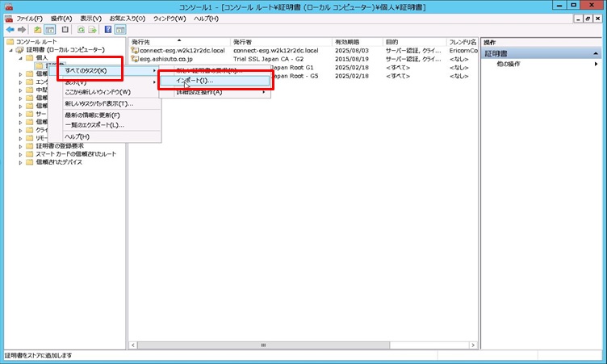Select 最新の情報に更新(F) in context menu

tap(94, 115)
